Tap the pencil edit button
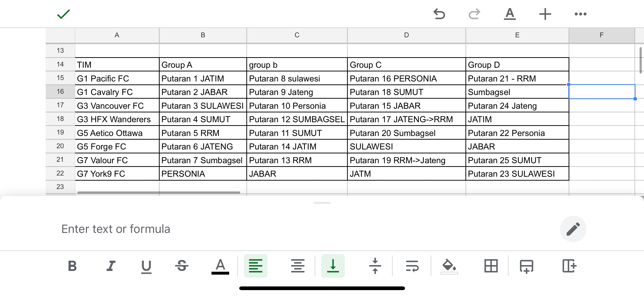Image resolution: width=644 pixels, height=296 pixels. (x=573, y=229)
